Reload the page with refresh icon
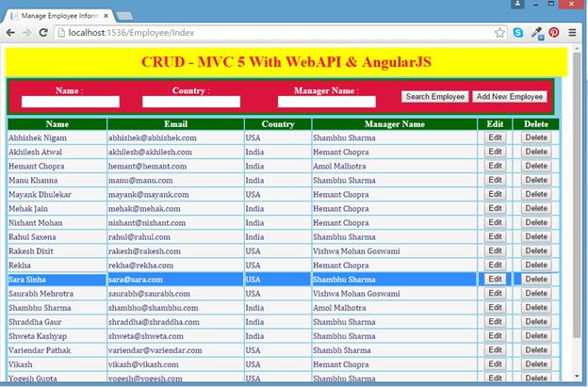Viewport: 588px width, 387px height. 43,33
